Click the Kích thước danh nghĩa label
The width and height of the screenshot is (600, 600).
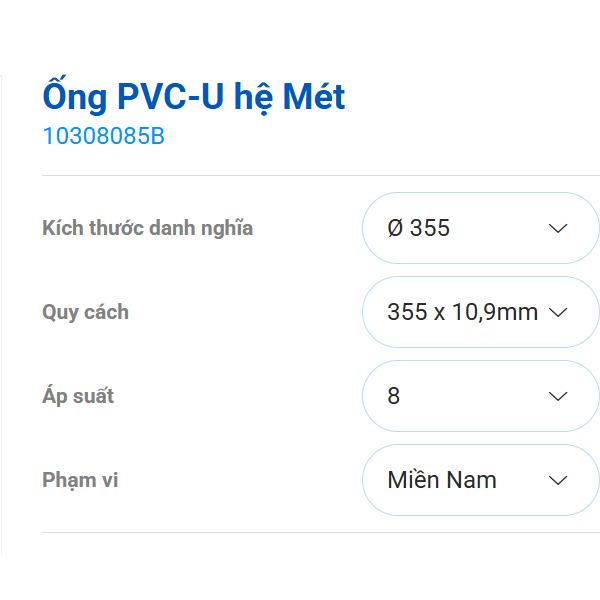(147, 228)
